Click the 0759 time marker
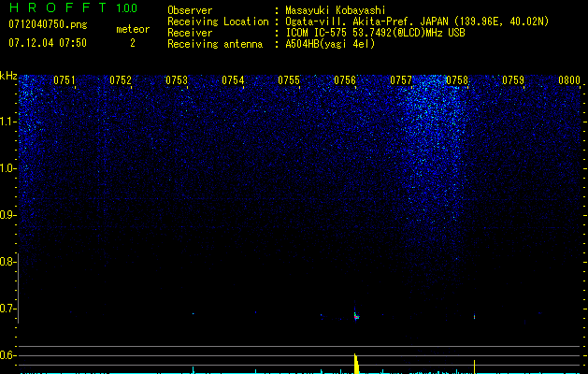 [513, 80]
